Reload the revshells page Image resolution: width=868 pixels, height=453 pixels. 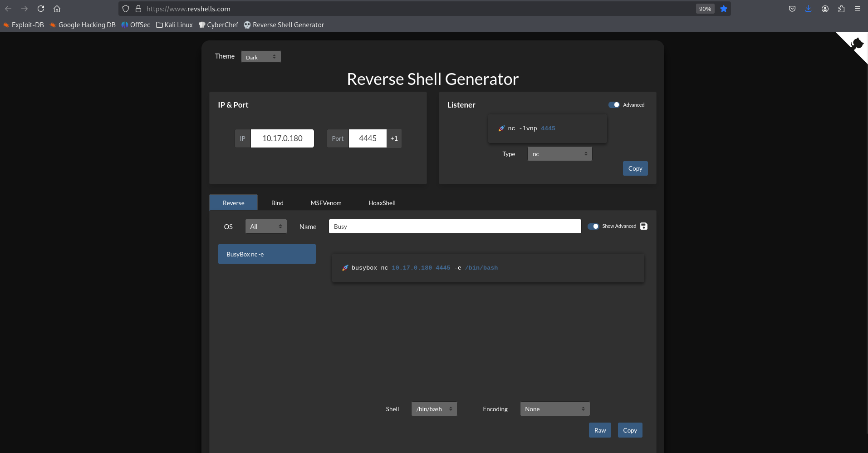(41, 9)
